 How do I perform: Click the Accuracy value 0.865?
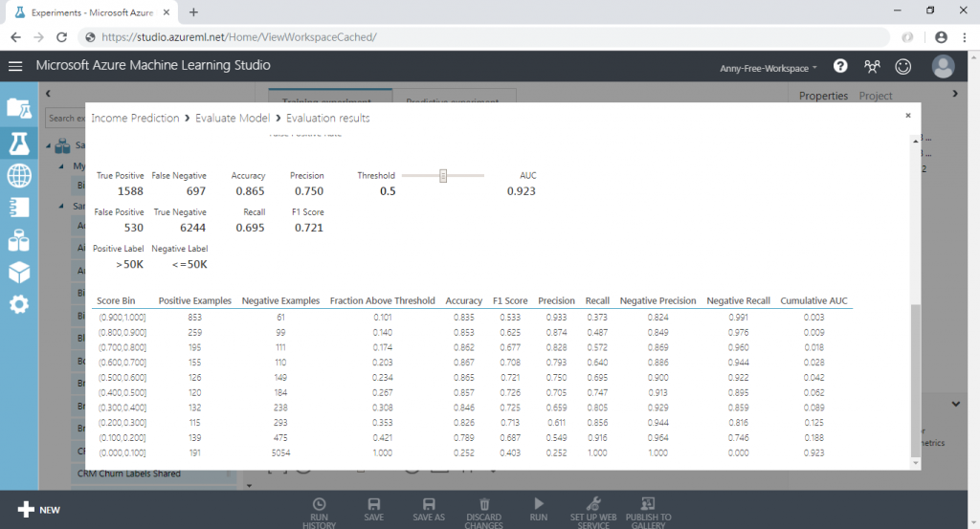tap(250, 191)
